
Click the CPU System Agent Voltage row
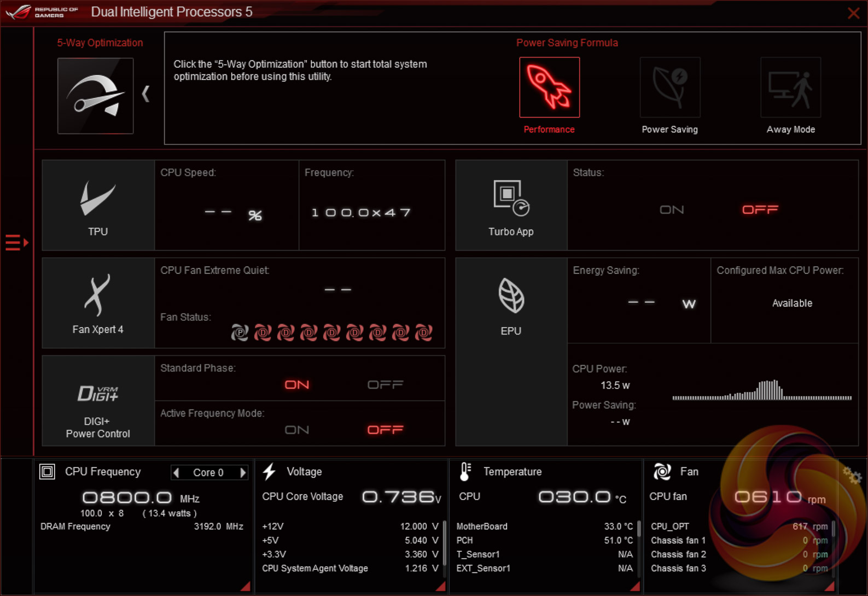350,568
